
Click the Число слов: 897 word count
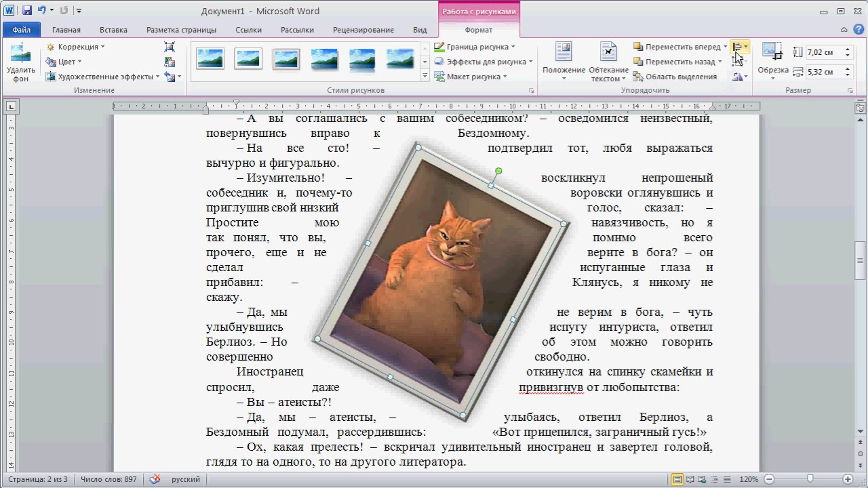coord(108,479)
